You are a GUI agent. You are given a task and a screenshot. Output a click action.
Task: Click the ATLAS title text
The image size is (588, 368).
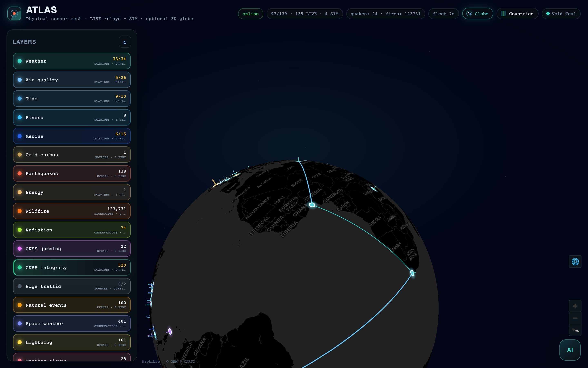click(x=42, y=10)
